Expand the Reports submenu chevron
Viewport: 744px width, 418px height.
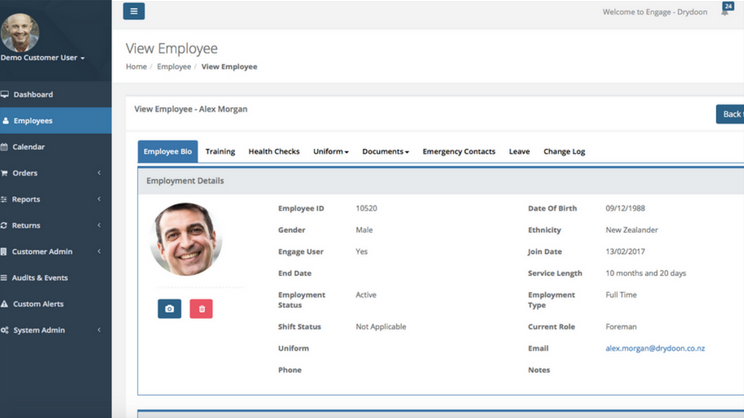pyautogui.click(x=99, y=199)
